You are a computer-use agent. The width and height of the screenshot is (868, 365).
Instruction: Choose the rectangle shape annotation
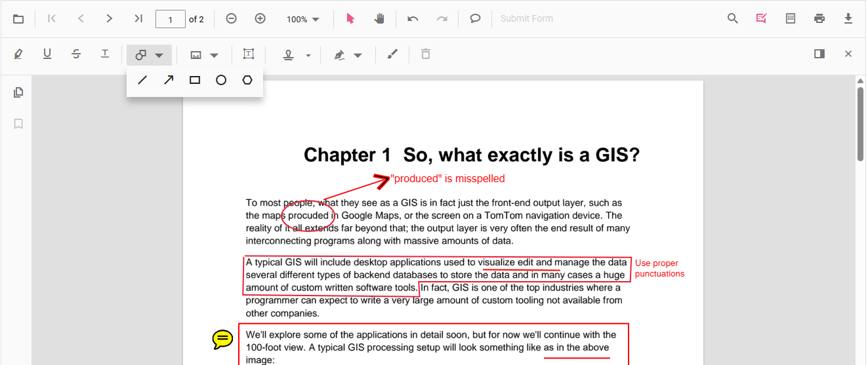[x=195, y=80]
